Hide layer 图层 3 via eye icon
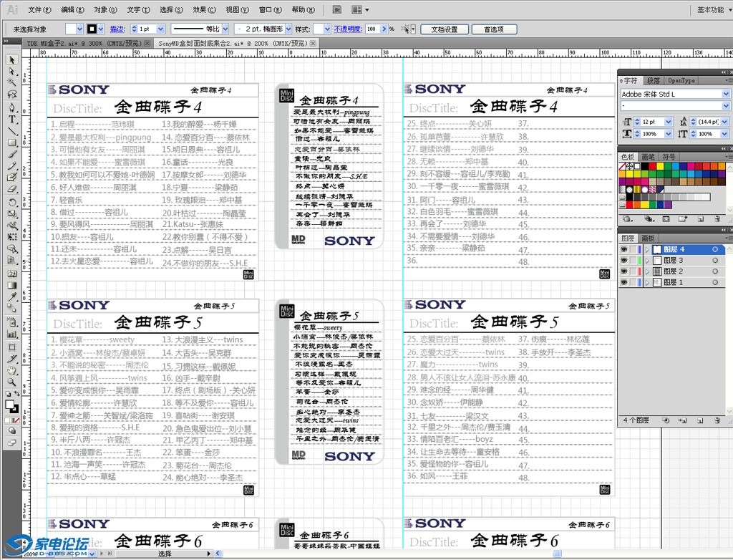 click(624, 260)
